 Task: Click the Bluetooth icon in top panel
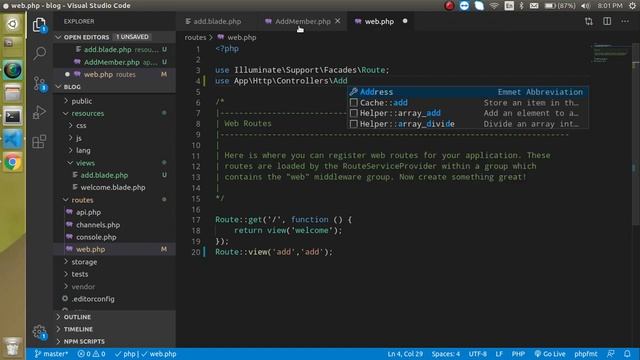pos(521,6)
